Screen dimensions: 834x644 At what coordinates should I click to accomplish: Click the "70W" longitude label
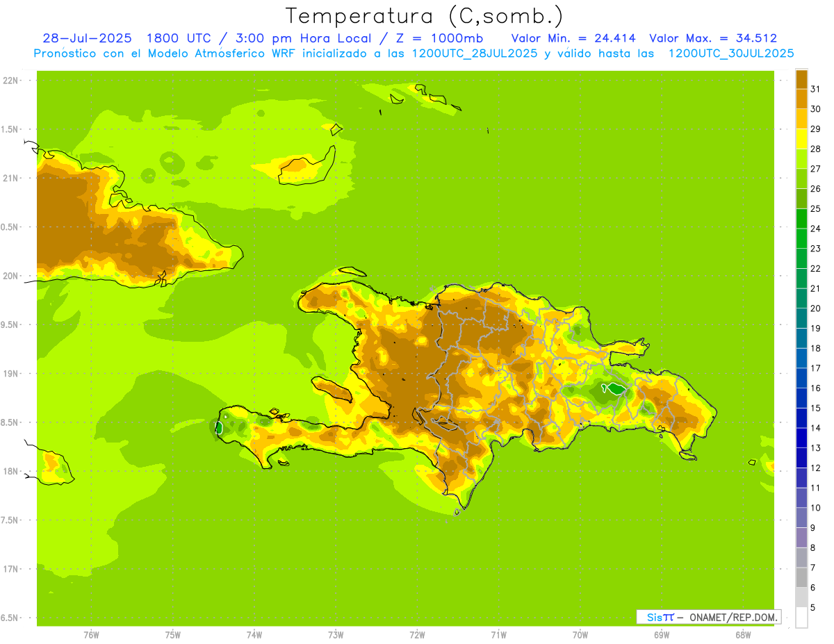(x=580, y=635)
